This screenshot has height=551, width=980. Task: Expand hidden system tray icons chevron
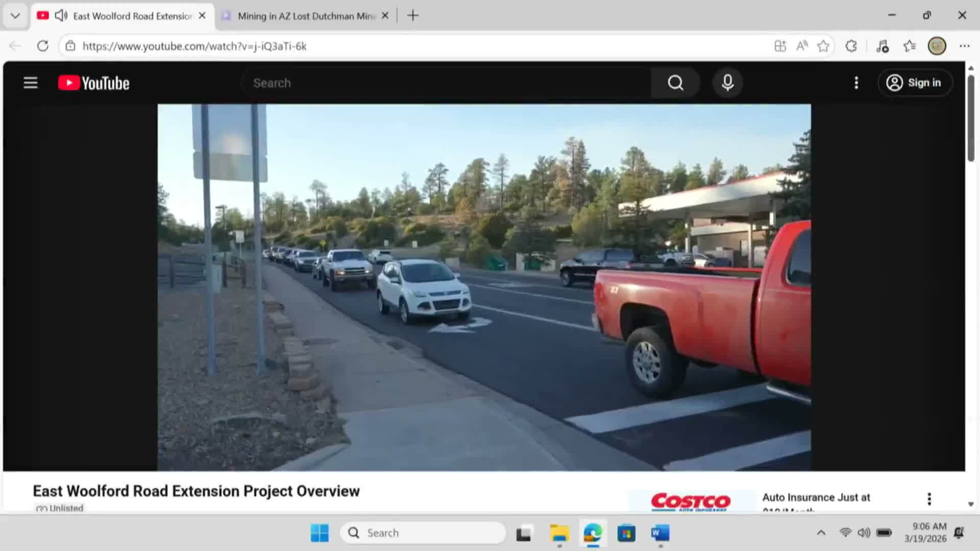point(822,532)
